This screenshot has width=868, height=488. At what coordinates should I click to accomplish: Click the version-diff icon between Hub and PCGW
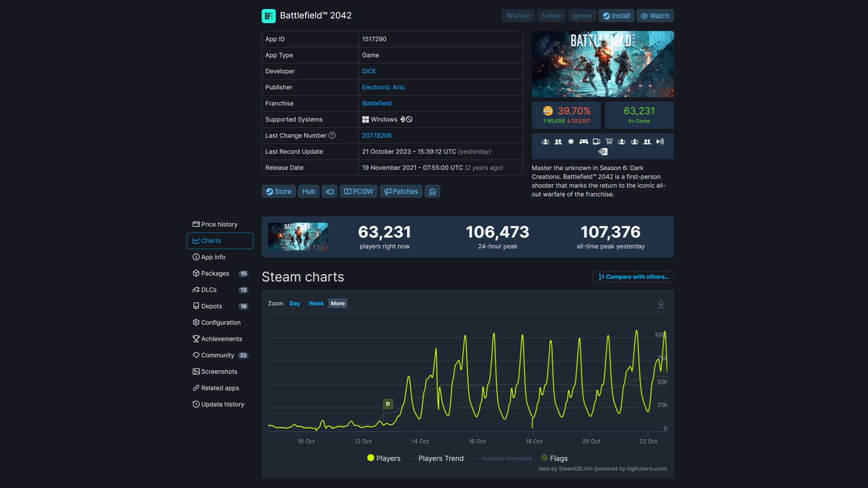(x=329, y=191)
